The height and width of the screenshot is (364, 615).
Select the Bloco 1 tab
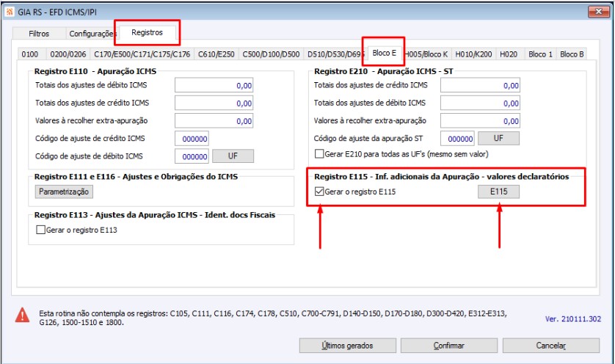coord(540,54)
